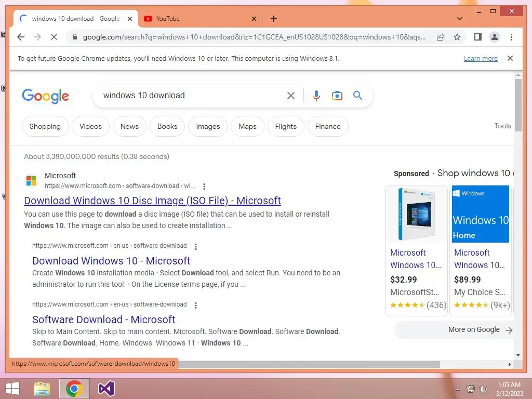Submit search with the magnifier icon

(357, 96)
